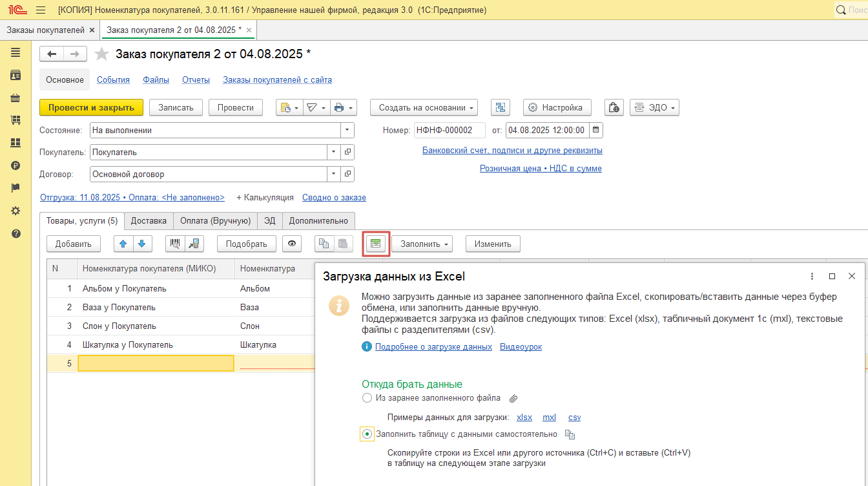868x486 pixels.
Task: Open the Создать на основании dropdown
Action: (424, 108)
